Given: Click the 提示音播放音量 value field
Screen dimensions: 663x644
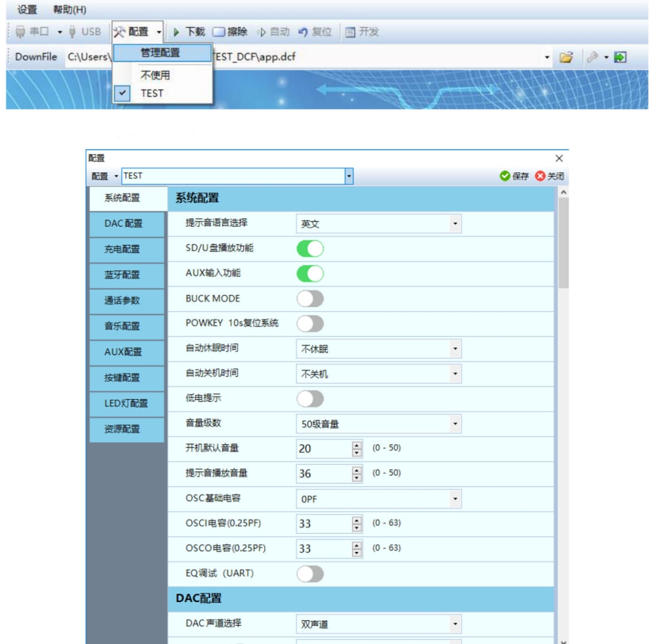Looking at the screenshot, I should coord(324,473).
